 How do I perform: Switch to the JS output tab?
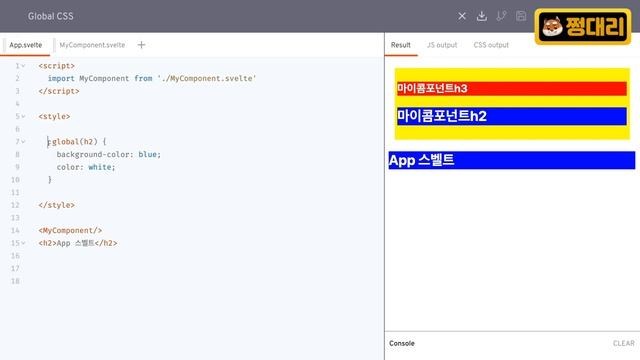442,45
